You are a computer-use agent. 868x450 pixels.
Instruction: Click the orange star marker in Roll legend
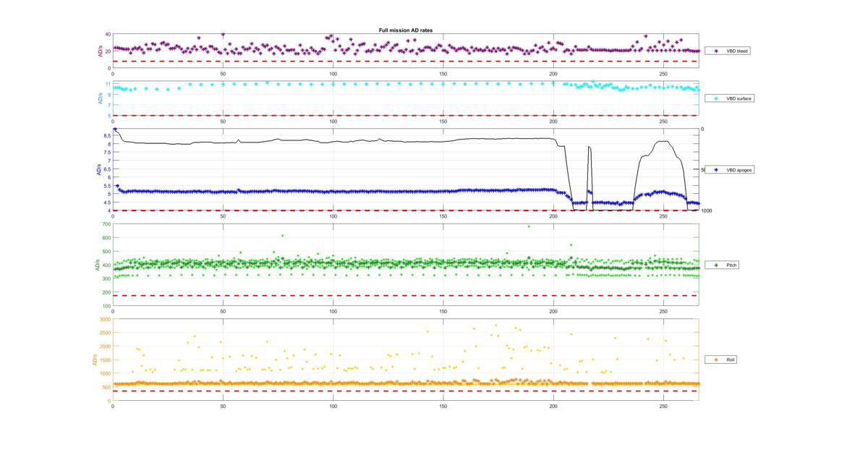tap(716, 360)
